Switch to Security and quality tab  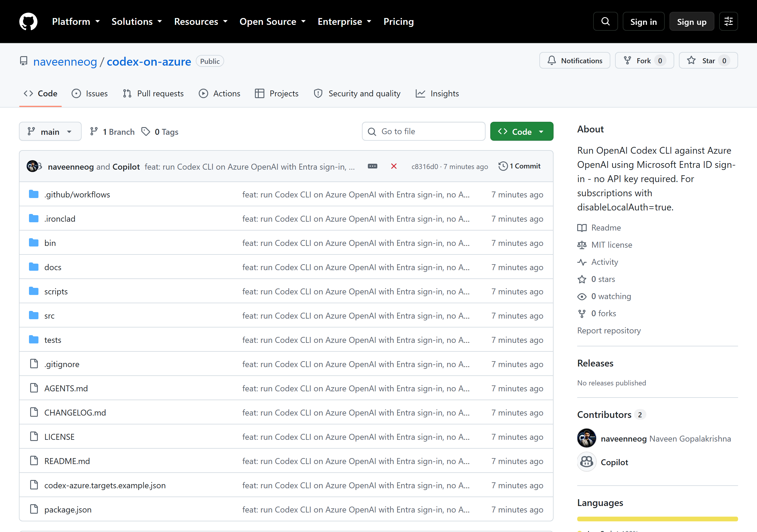357,94
